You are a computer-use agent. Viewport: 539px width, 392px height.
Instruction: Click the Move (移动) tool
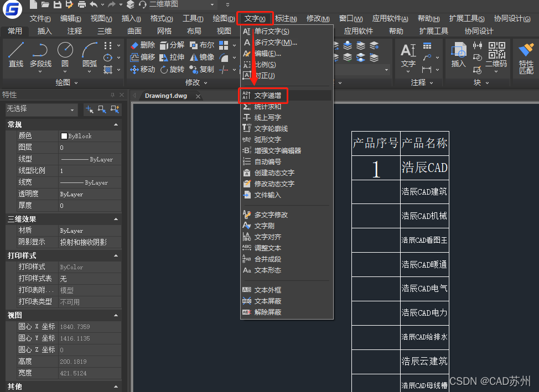point(143,70)
